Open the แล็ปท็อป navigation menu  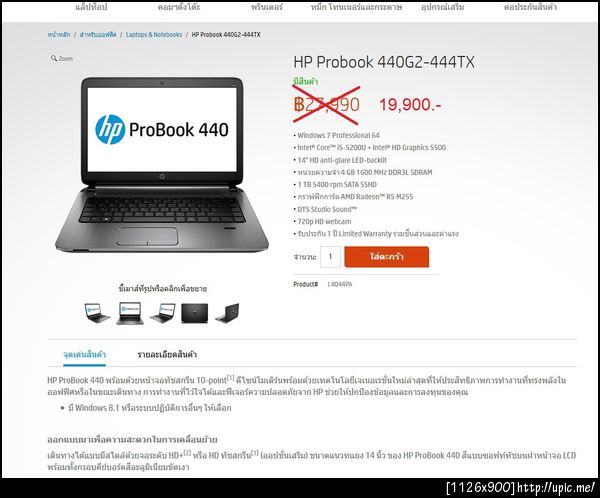pyautogui.click(x=91, y=7)
